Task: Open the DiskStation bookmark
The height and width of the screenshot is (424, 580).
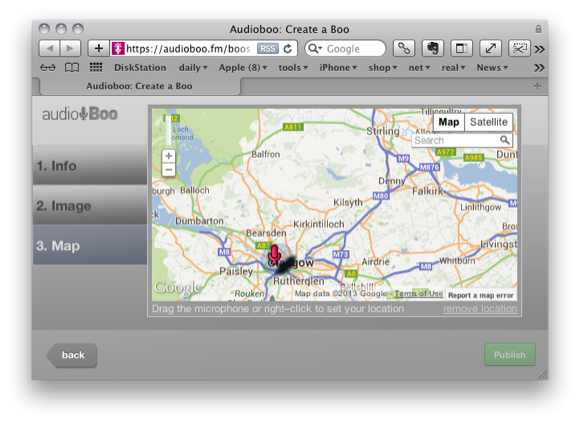Action: point(140,68)
